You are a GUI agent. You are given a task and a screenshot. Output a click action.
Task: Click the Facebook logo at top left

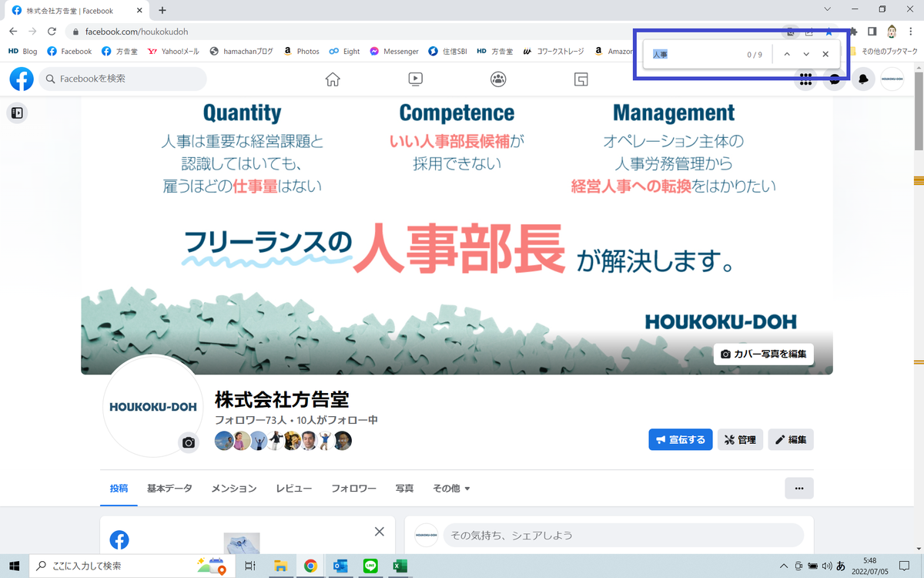tap(22, 79)
